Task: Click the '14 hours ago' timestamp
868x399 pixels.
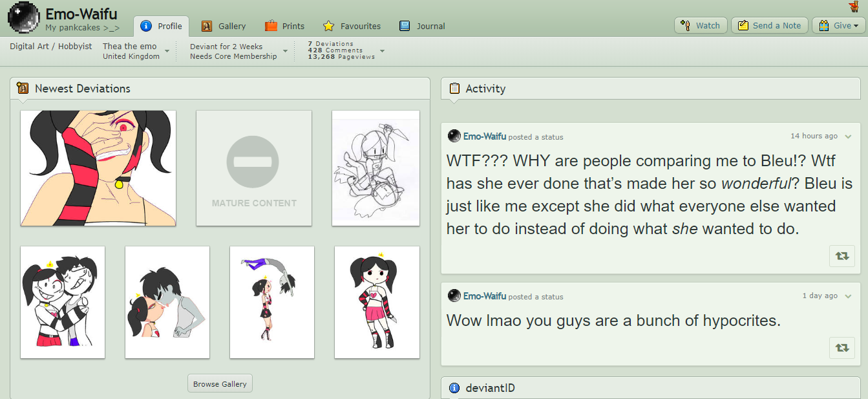Action: tap(814, 136)
